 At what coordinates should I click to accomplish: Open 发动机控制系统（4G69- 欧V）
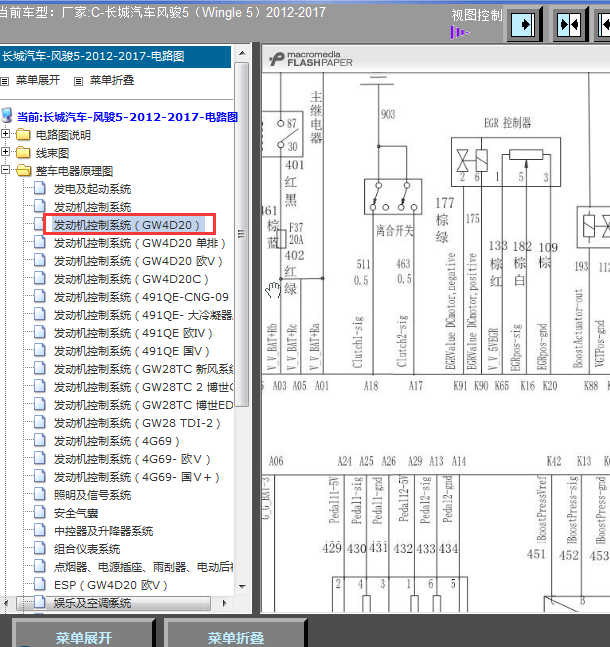tap(132, 459)
